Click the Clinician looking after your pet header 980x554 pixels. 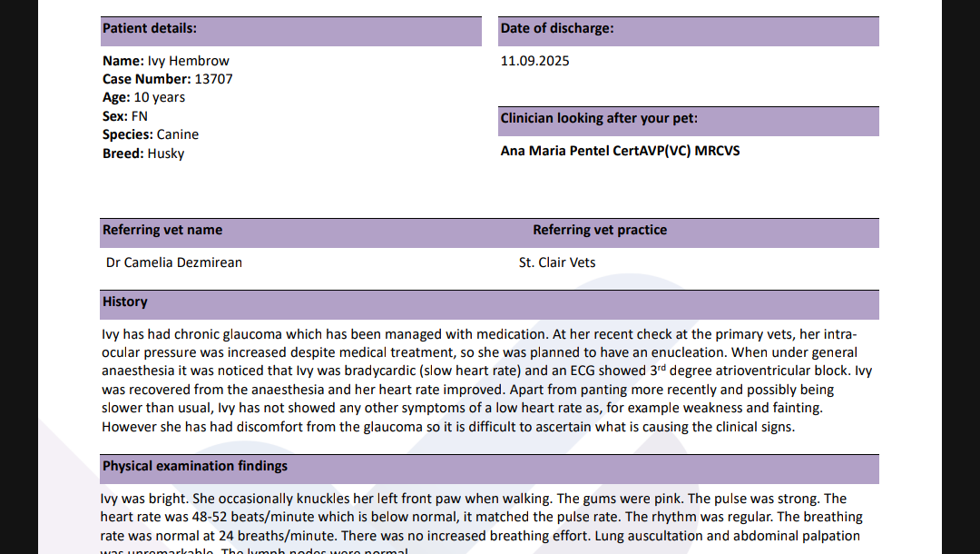point(599,119)
